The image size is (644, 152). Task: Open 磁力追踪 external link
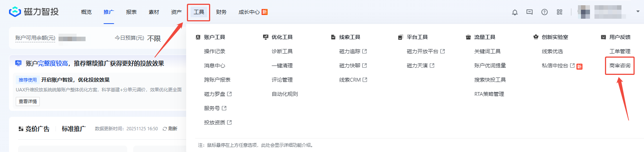[x=353, y=51]
